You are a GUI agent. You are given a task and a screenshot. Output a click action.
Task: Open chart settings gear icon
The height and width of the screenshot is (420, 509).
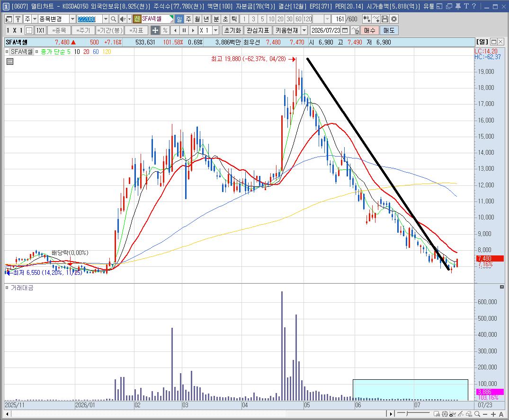coord(394,19)
